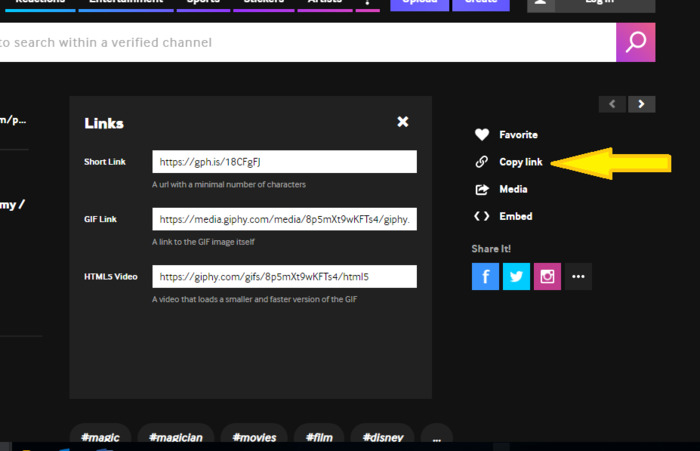Open the #magic tag
The height and width of the screenshot is (451, 700).
tap(100, 437)
